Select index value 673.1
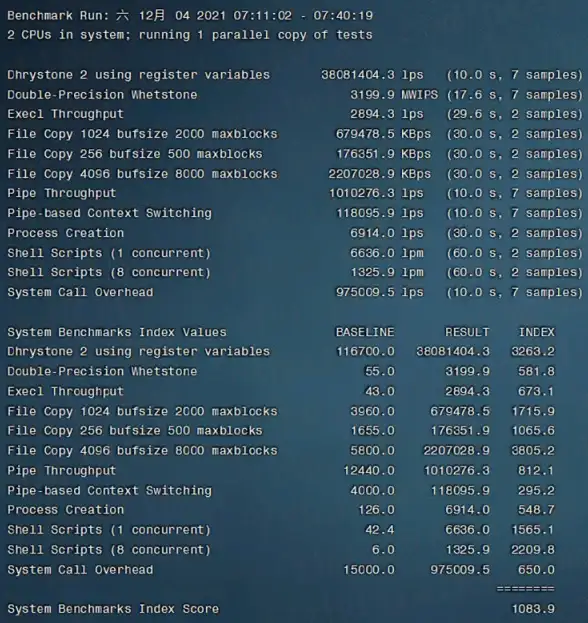Viewport: 588px width, 623px height. tap(536, 391)
